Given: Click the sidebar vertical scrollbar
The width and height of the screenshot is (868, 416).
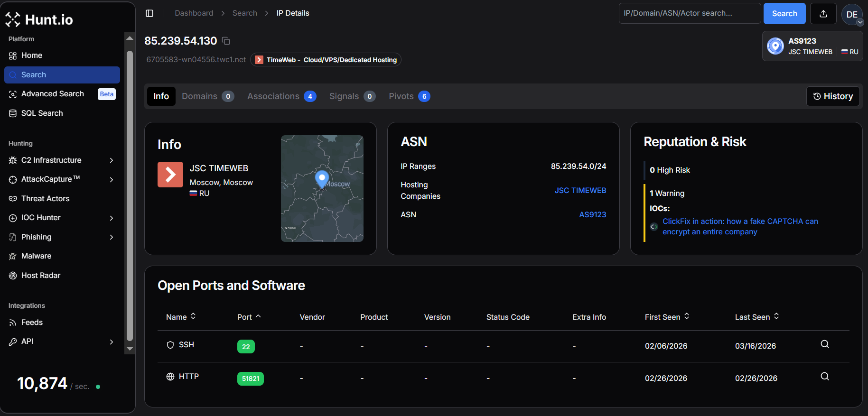Looking at the screenshot, I should (130, 194).
